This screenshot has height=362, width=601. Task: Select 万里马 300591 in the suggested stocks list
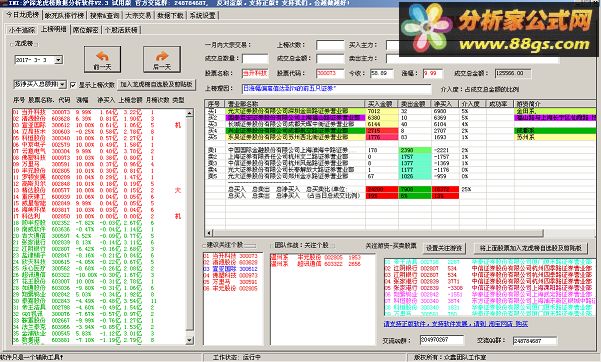(x=232, y=282)
